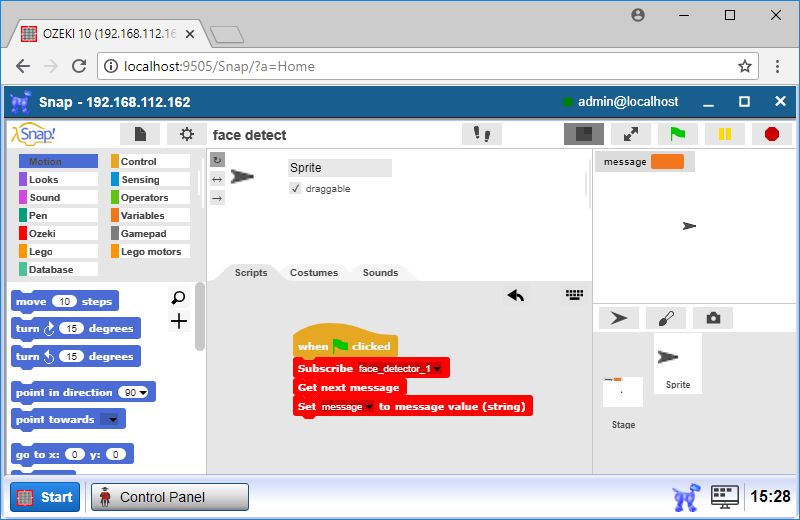Image resolution: width=800 pixels, height=520 pixels.
Task: Stop all scripts with the red button
Action: point(772,134)
